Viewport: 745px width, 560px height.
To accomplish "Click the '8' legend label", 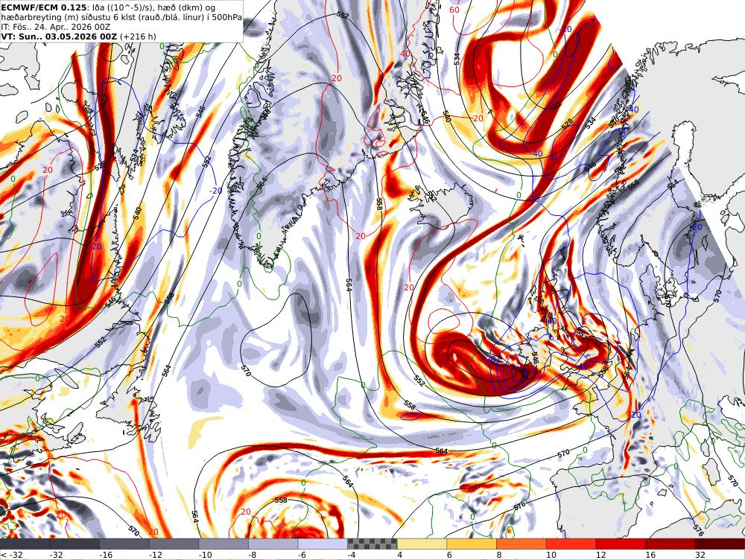I will [499, 555].
